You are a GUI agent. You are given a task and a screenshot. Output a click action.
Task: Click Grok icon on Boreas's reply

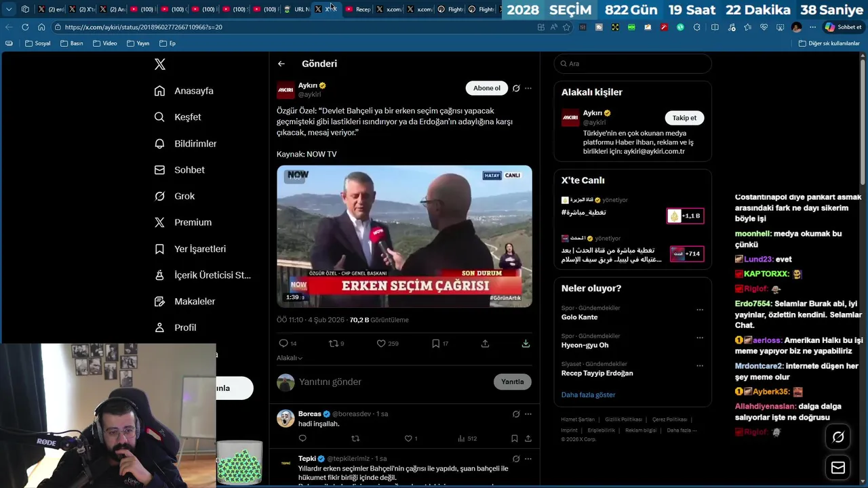point(516,414)
